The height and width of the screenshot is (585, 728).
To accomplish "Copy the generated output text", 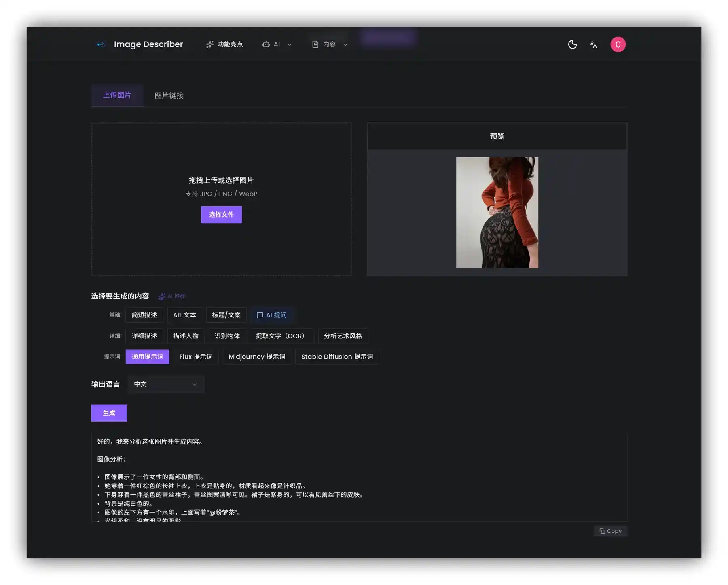I will point(610,531).
